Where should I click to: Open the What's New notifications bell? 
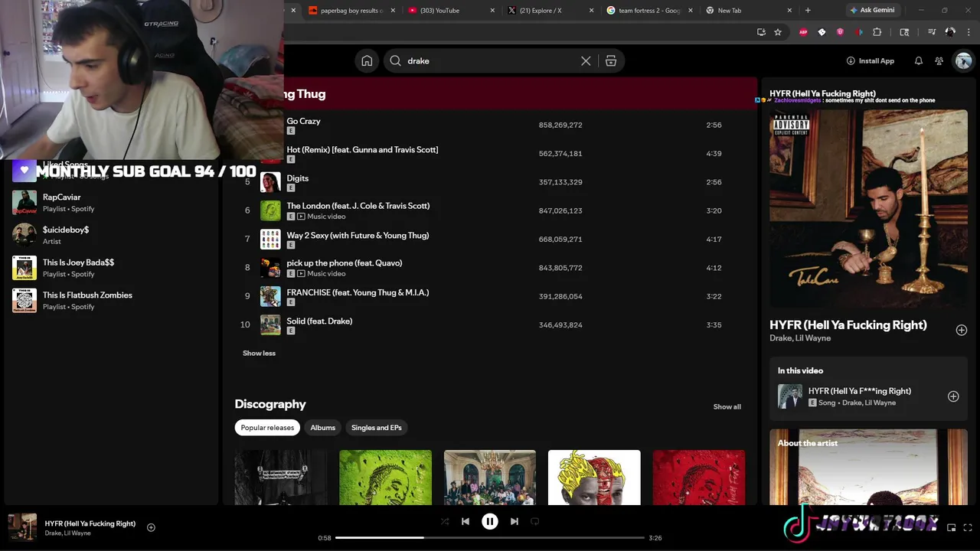(x=918, y=61)
